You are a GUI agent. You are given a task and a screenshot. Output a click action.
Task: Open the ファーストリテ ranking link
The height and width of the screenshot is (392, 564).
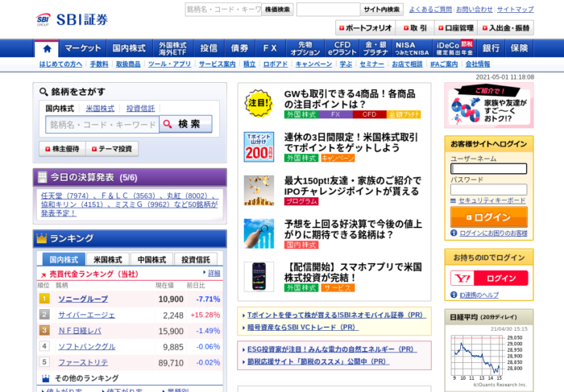pyautogui.click(x=83, y=362)
